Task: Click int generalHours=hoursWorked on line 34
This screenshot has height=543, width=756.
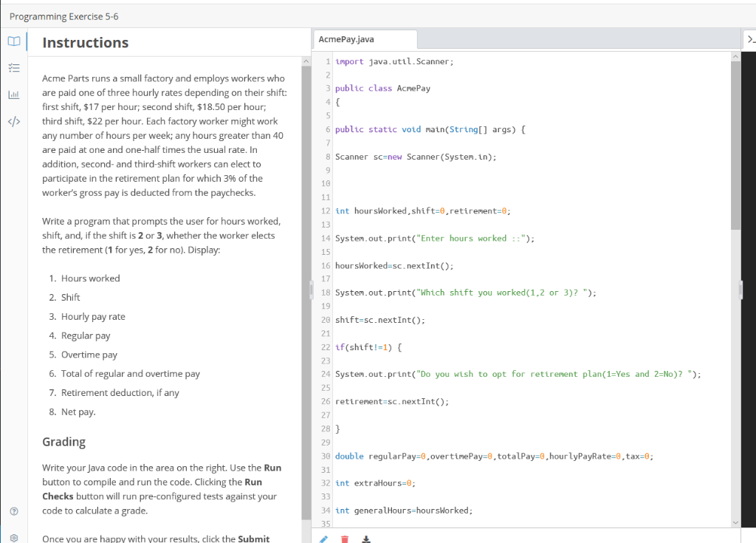Action: point(404,510)
